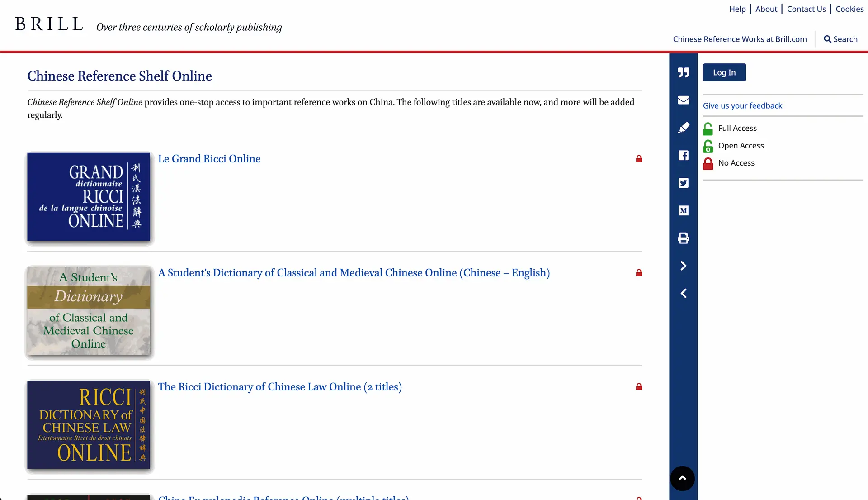This screenshot has height=500, width=868.
Task: Open A Student's Dictionary of Classical Chinese link
Action: 354,273
